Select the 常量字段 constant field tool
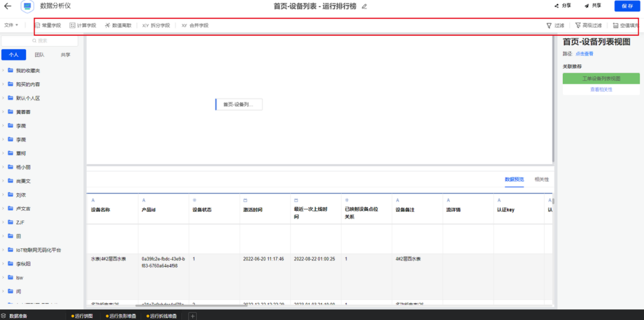 [x=48, y=26]
